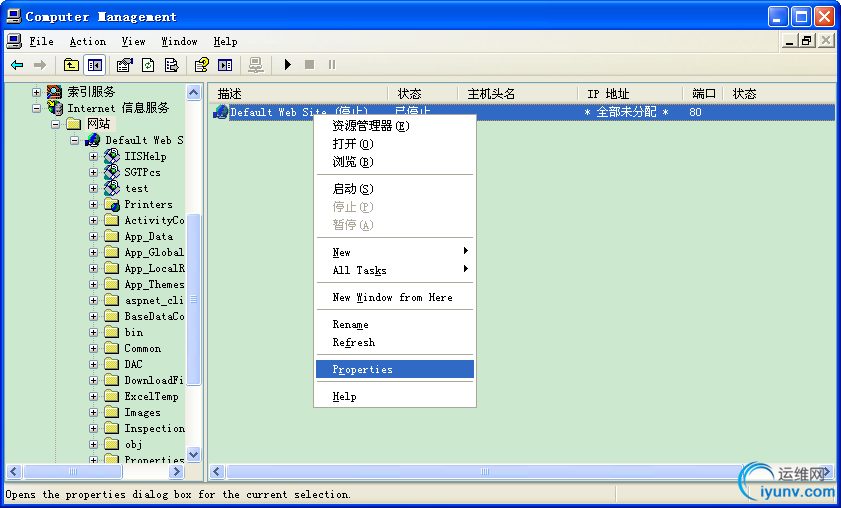
Task: Select the ExcelTemp folder in tree
Action: click(x=151, y=396)
